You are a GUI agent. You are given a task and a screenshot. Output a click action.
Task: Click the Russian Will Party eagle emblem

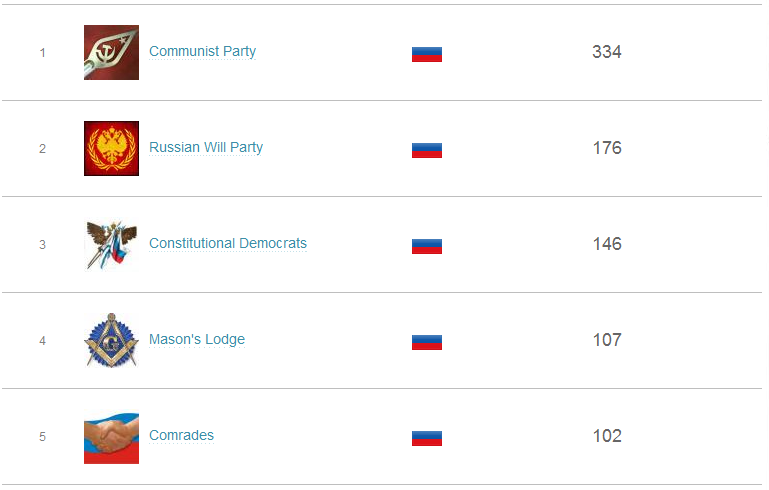111,148
